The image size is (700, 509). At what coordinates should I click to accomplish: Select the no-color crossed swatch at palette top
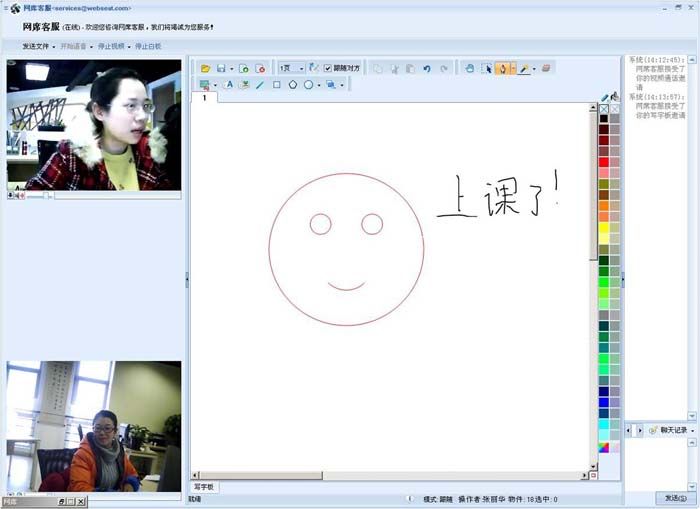pyautogui.click(x=604, y=108)
